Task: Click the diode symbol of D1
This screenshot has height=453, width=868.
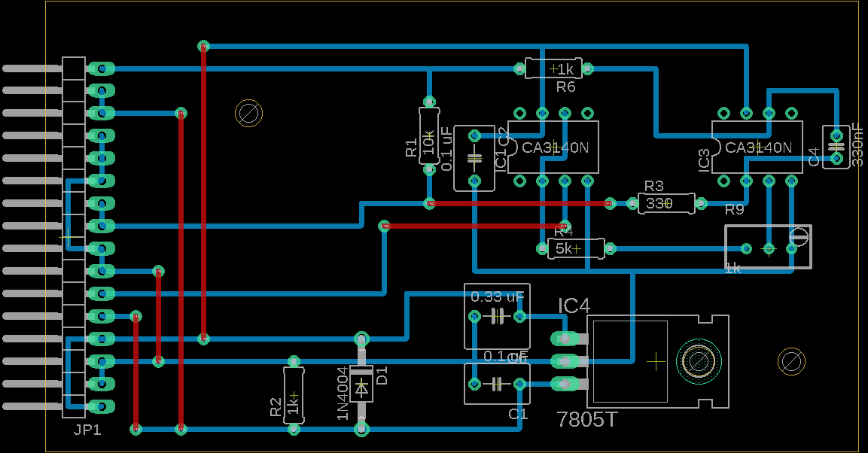Action: tap(361, 390)
